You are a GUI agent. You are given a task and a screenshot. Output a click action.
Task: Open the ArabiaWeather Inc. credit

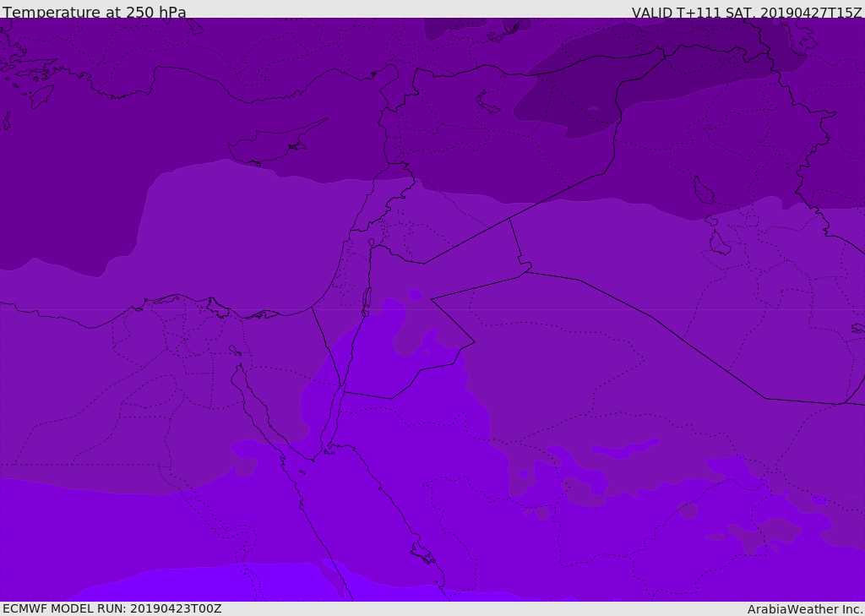pyautogui.click(x=805, y=609)
